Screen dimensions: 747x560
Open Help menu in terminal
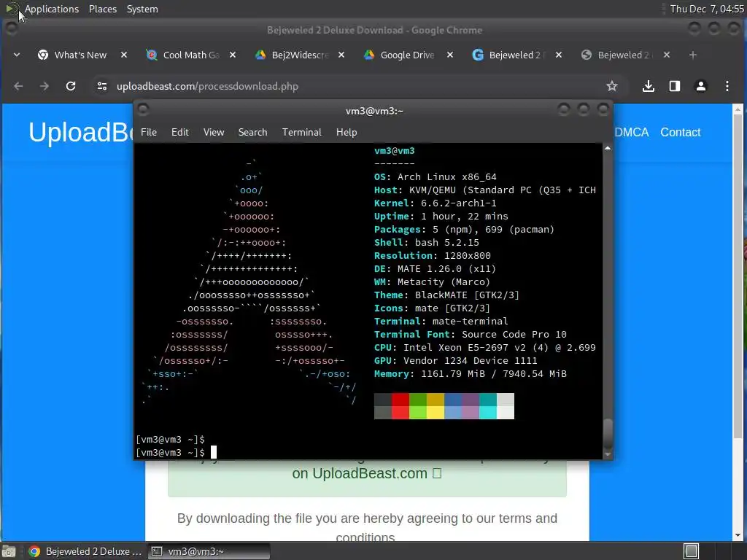click(x=347, y=133)
